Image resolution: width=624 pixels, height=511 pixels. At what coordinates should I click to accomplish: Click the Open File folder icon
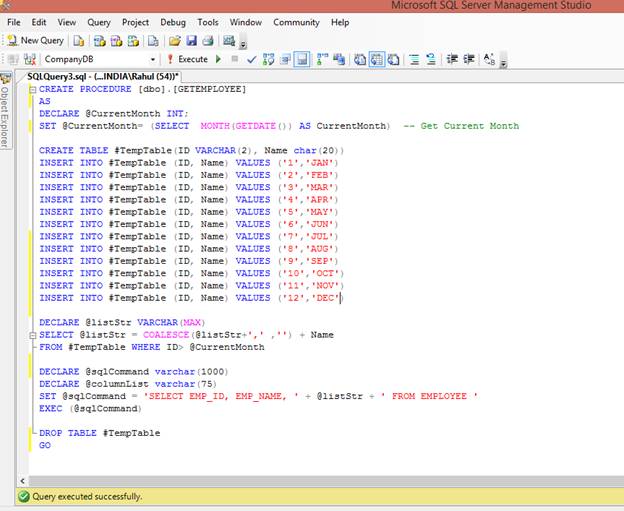click(174, 41)
